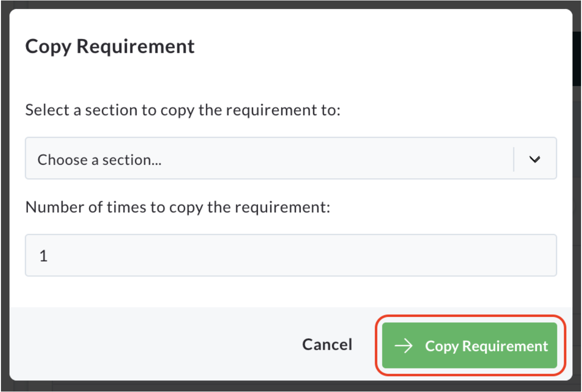
Task: Click the dimmed backdrop outside the dialog
Action: 4,192
